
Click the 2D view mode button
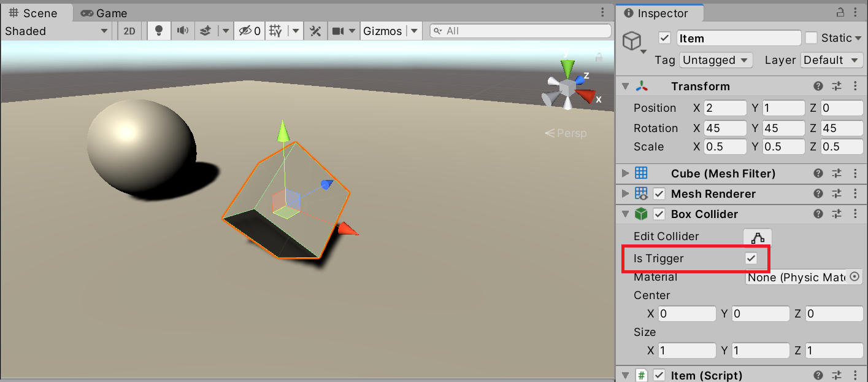point(129,31)
